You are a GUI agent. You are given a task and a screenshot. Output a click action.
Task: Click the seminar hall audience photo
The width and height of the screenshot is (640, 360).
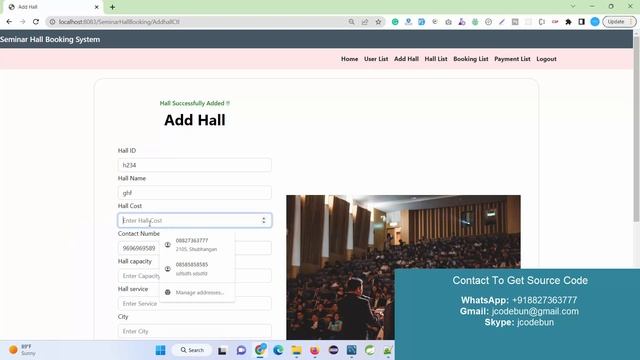coord(403,267)
